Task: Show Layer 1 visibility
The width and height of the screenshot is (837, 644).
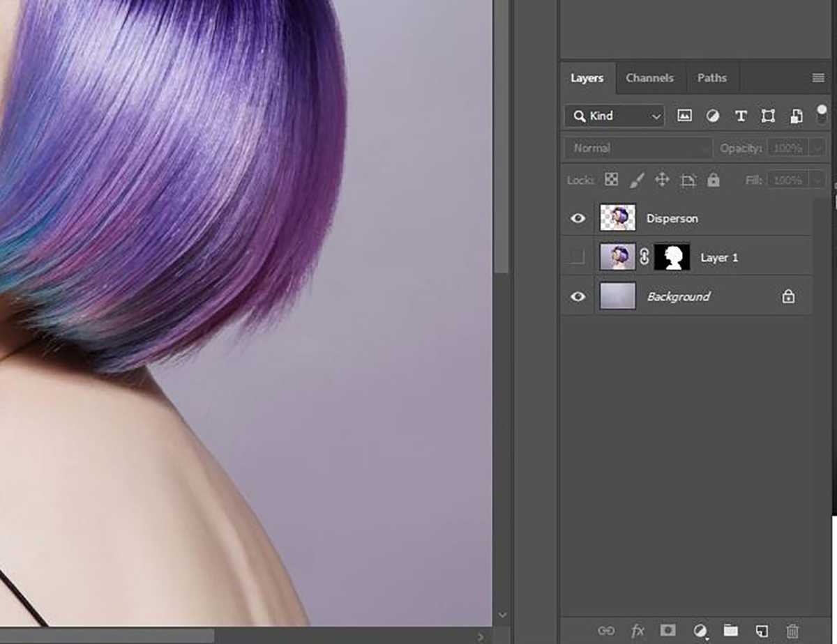Action: coord(577,257)
